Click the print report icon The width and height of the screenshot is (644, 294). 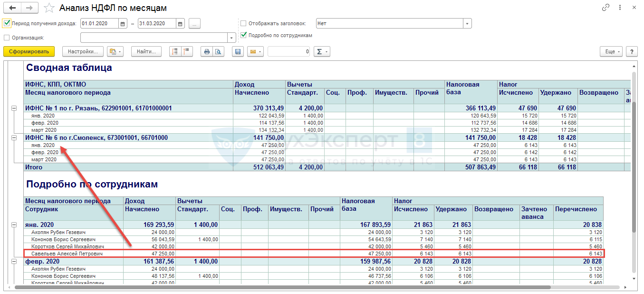click(x=207, y=51)
